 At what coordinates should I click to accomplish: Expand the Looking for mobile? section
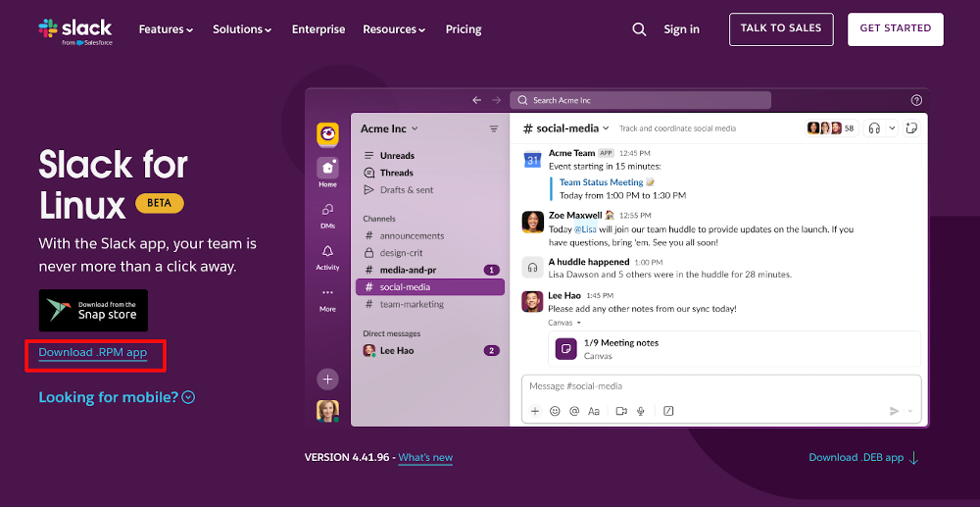(x=117, y=397)
